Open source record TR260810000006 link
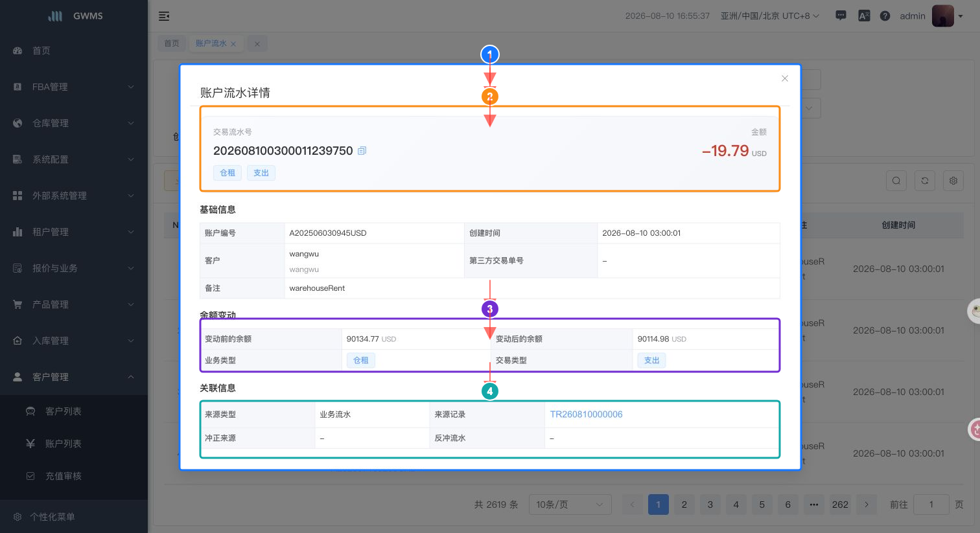Image resolution: width=980 pixels, height=533 pixels. 586,414
